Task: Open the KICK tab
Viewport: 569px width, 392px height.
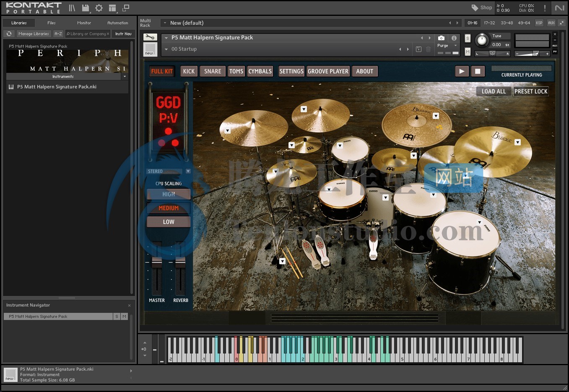Action: coord(189,72)
